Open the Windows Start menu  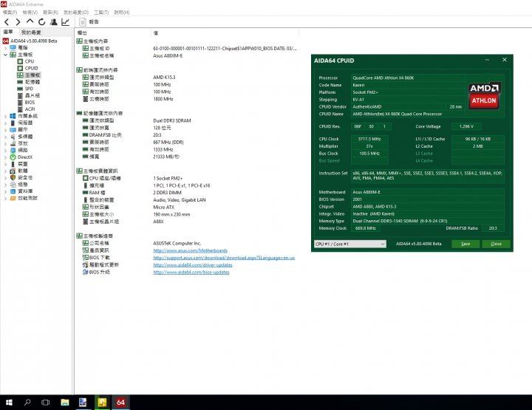(x=9, y=402)
